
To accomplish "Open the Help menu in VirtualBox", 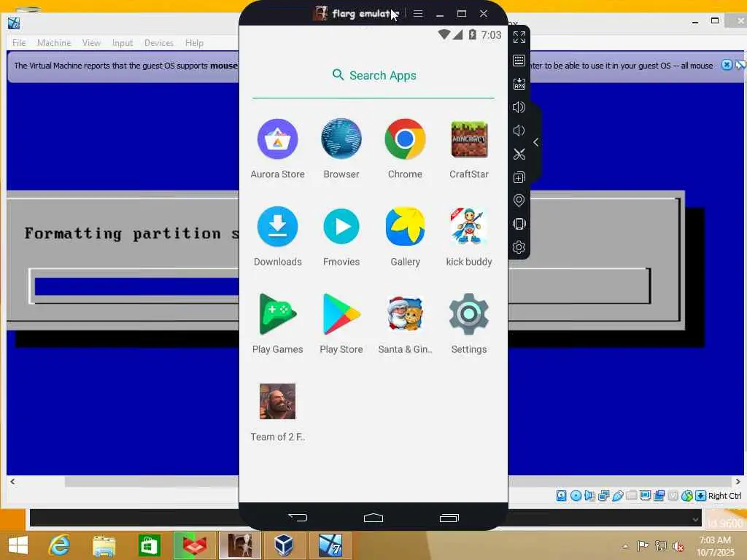I will (x=194, y=43).
